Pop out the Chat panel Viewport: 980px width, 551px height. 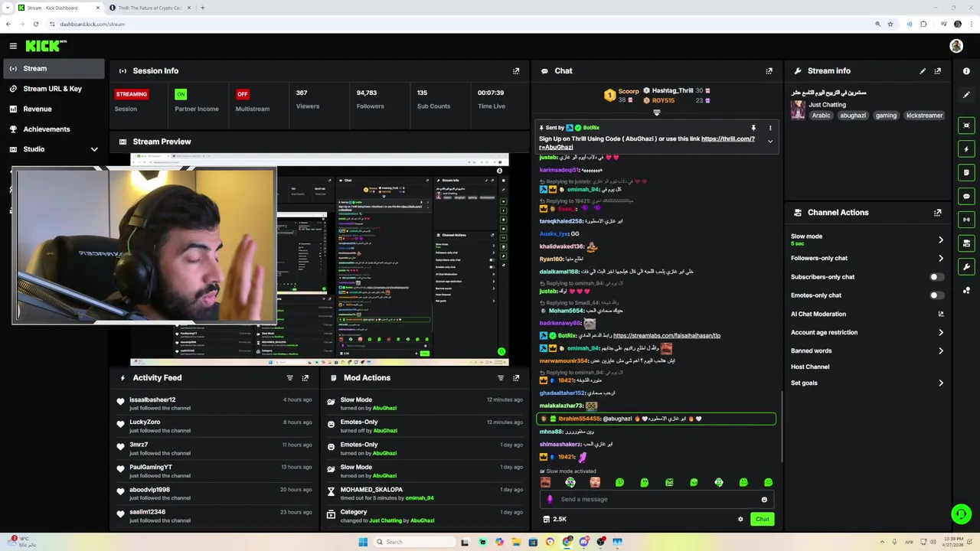[x=769, y=70]
